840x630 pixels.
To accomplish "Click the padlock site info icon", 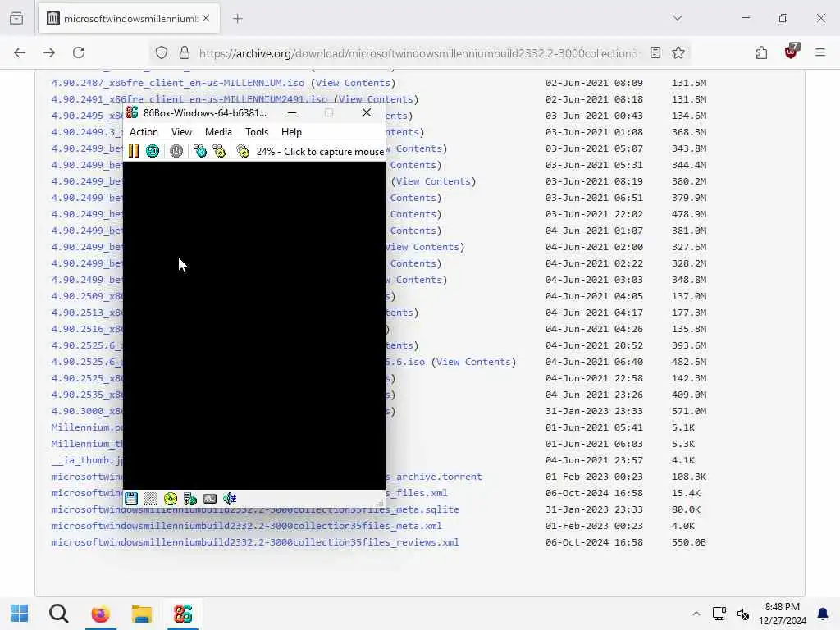I will coord(185,52).
